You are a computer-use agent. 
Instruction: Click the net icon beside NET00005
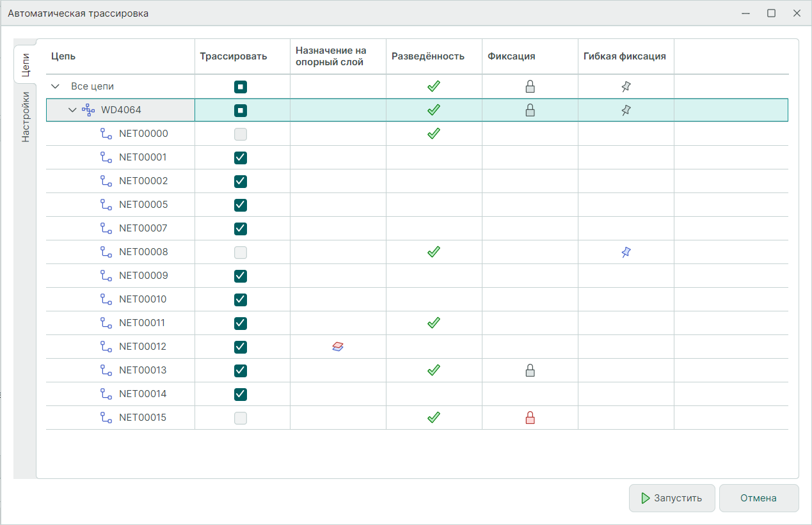tap(106, 205)
